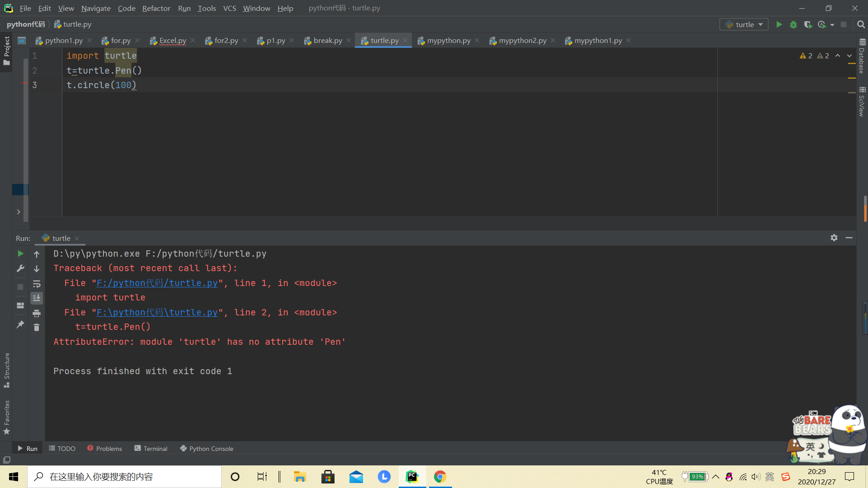
Task: Click the stop button in top toolbar
Action: (x=844, y=24)
